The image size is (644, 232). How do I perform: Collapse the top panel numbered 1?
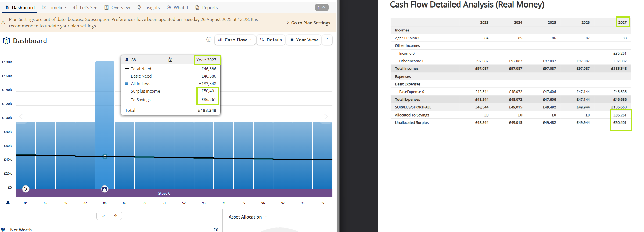pyautogui.click(x=322, y=8)
